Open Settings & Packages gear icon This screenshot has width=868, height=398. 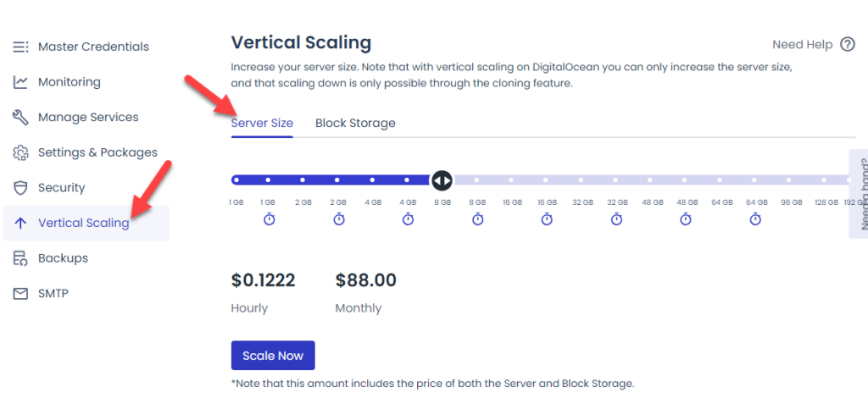(20, 152)
